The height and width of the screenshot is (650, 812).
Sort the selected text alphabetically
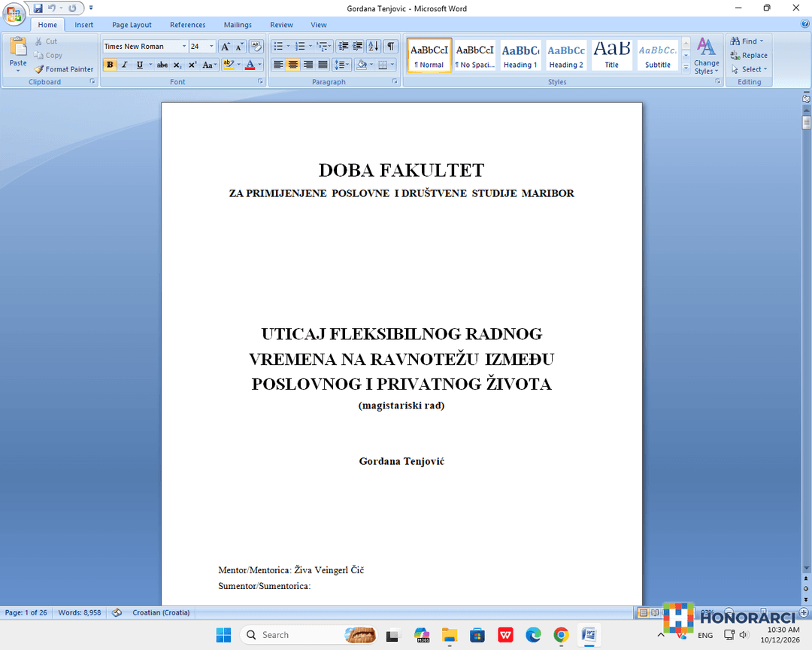tap(374, 47)
